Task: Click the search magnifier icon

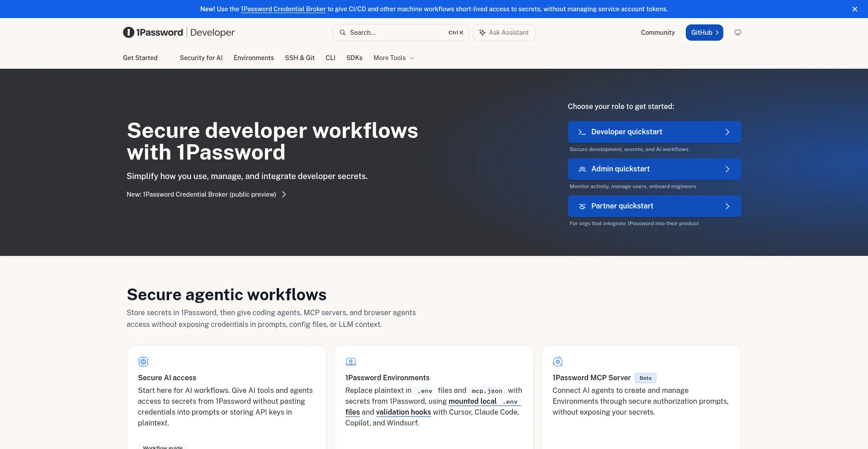Action: coord(343,33)
